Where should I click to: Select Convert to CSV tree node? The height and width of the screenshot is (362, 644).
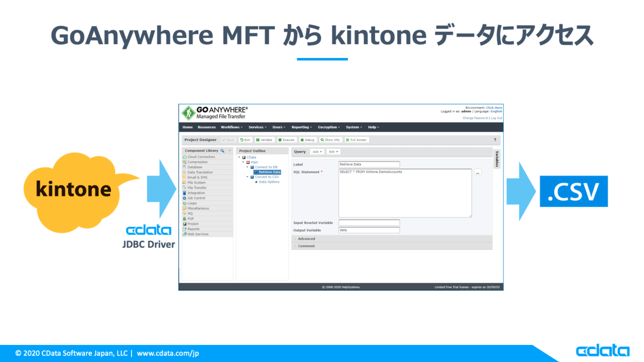coord(267,177)
